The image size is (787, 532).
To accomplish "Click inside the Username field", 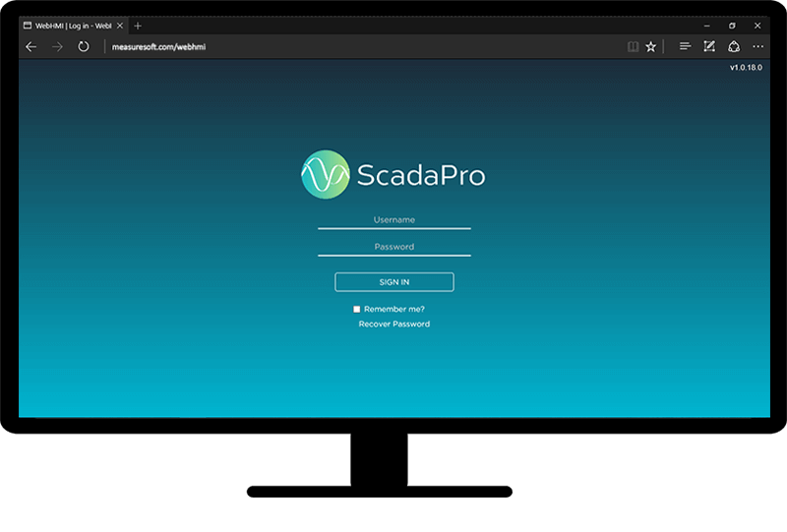I will coord(393,220).
